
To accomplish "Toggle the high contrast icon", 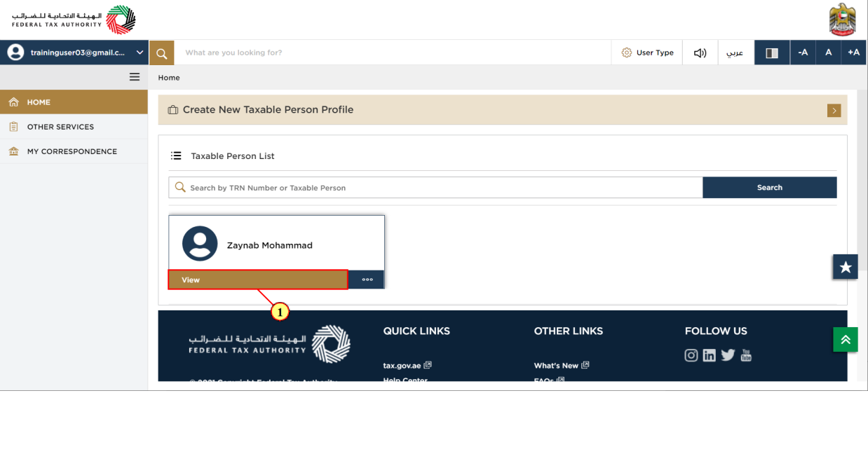I will pos(772,53).
